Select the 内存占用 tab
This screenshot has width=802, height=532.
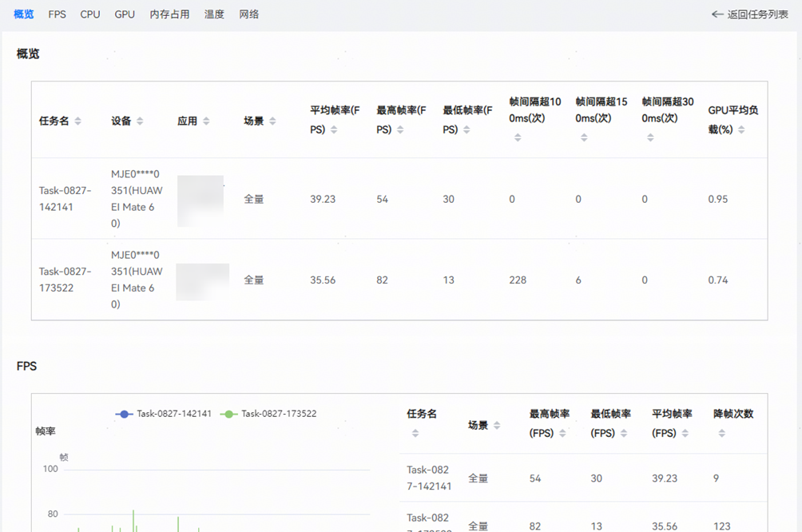tap(169, 14)
